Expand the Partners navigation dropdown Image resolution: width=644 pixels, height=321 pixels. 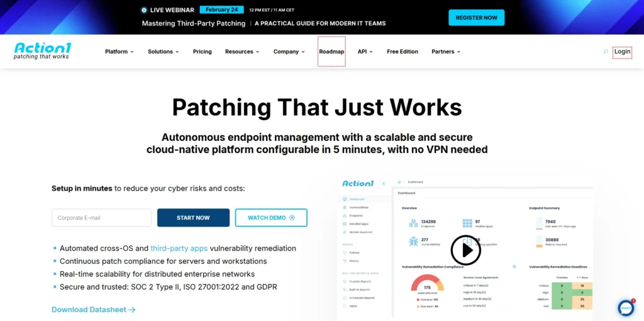[446, 52]
